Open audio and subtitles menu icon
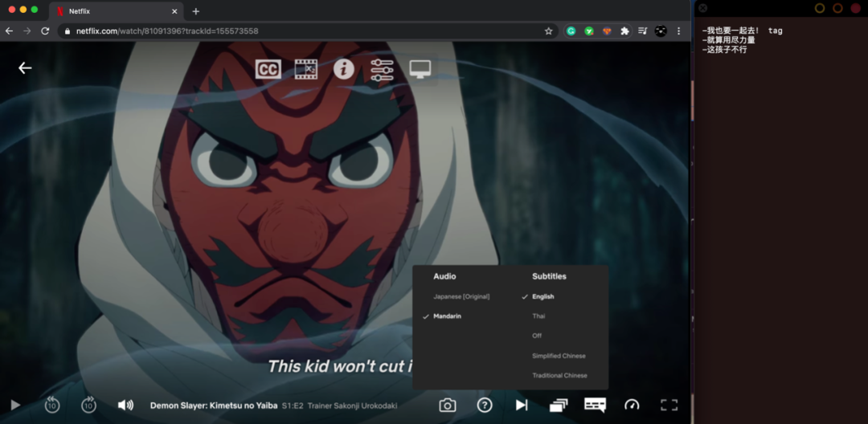This screenshot has height=424, width=868. [595, 406]
